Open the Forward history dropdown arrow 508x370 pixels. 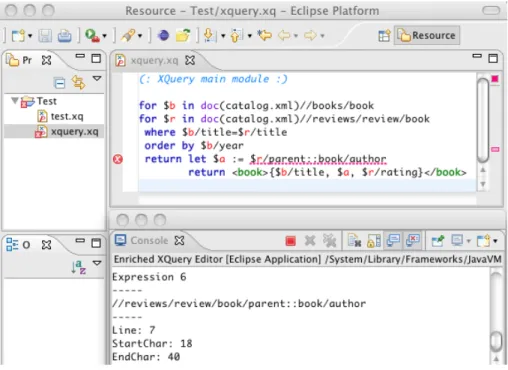tap(322, 36)
